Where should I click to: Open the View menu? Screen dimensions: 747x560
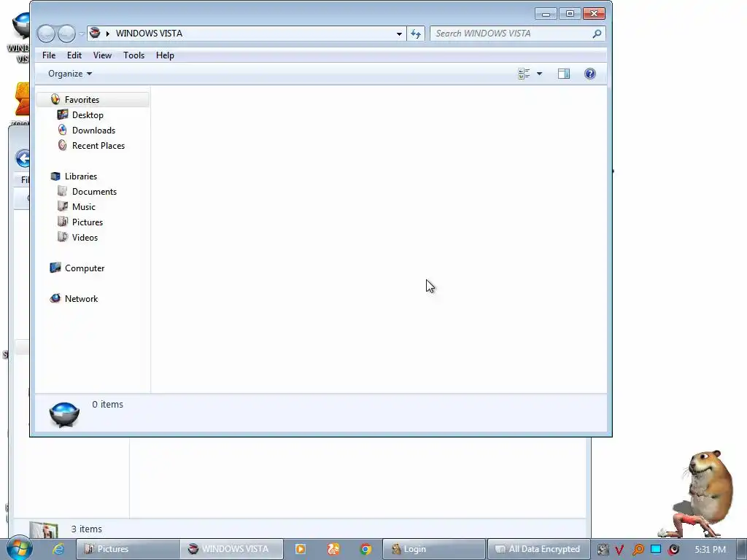(102, 55)
